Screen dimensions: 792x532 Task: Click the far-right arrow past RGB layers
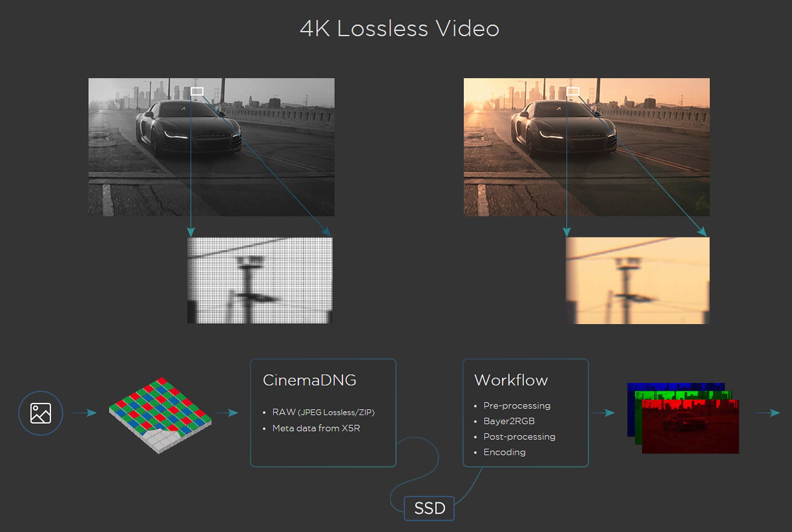767,413
